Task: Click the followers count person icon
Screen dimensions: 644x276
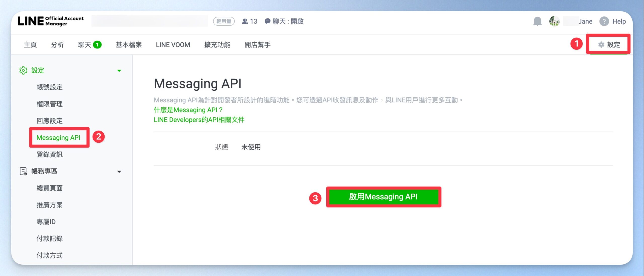Action: 245,21
